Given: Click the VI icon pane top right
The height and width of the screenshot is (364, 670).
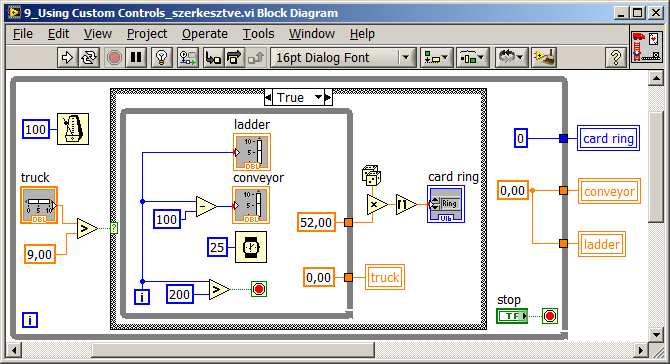Looking at the screenshot, I should pyautogui.click(x=647, y=47).
